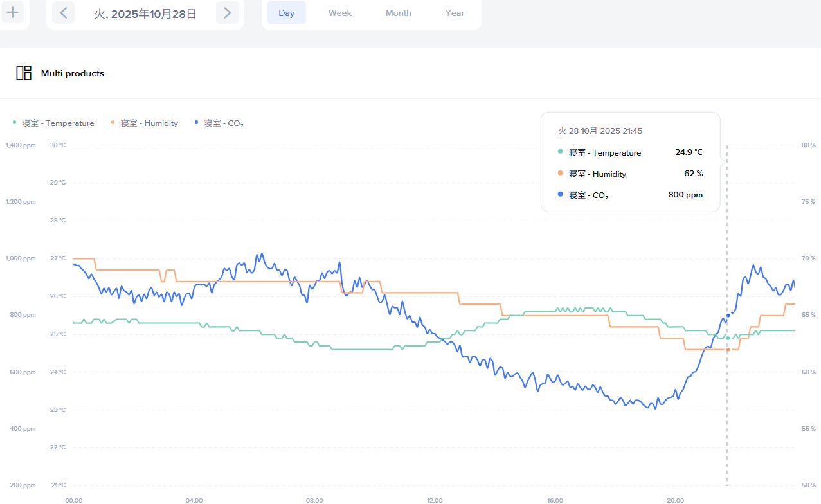Click the 50 % axis label
Image resolution: width=821 pixels, height=504 pixels.
(x=809, y=485)
